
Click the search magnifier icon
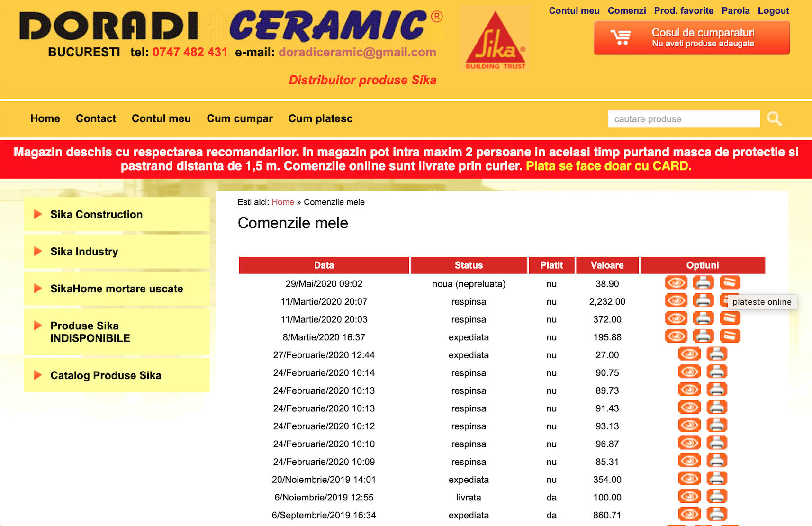(775, 119)
